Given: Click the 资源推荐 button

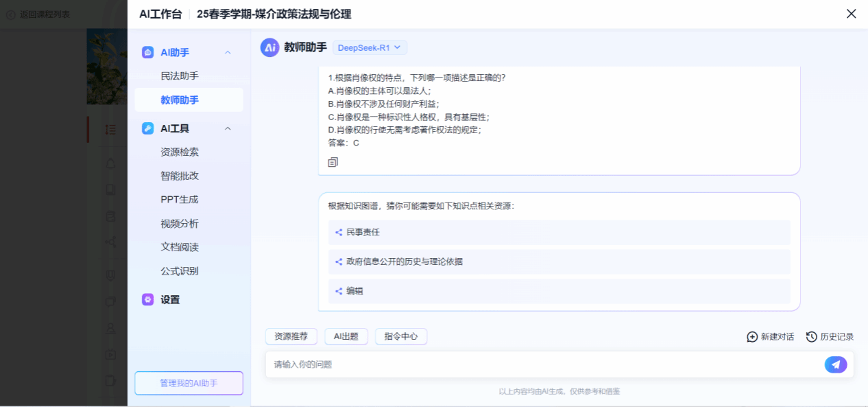Looking at the screenshot, I should [x=291, y=336].
